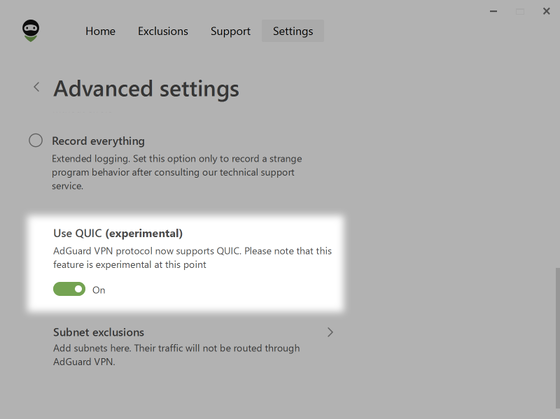Click the AdGuard VPN ninja logo
Image resolution: width=560 pixels, height=419 pixels.
pyautogui.click(x=31, y=31)
